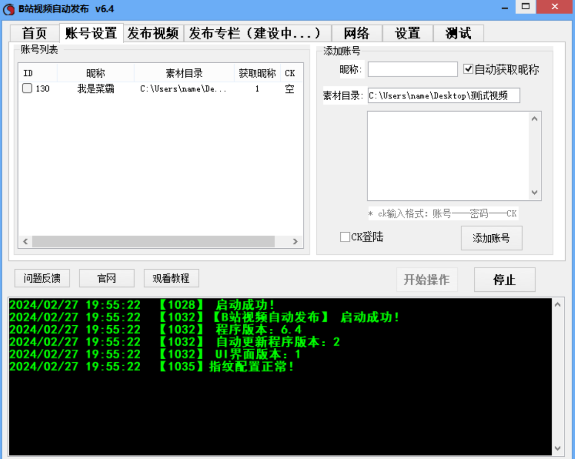
Task: Switch to the 发布视频 tab
Action: tap(153, 33)
